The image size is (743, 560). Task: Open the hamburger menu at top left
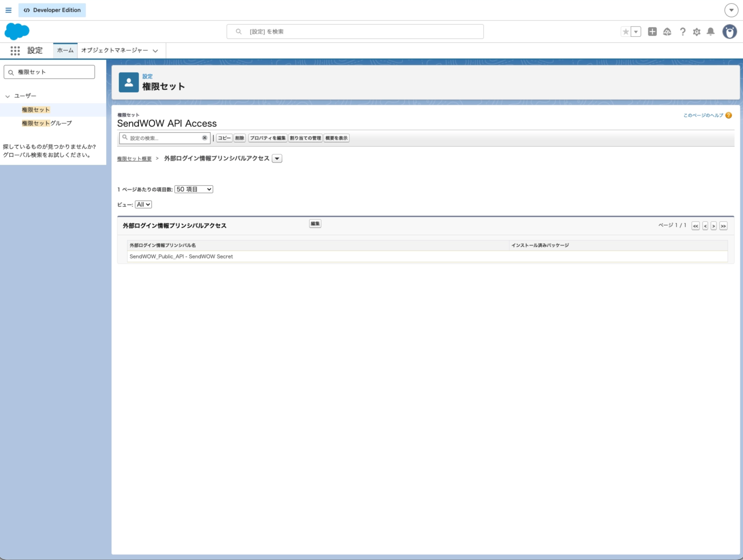click(8, 10)
